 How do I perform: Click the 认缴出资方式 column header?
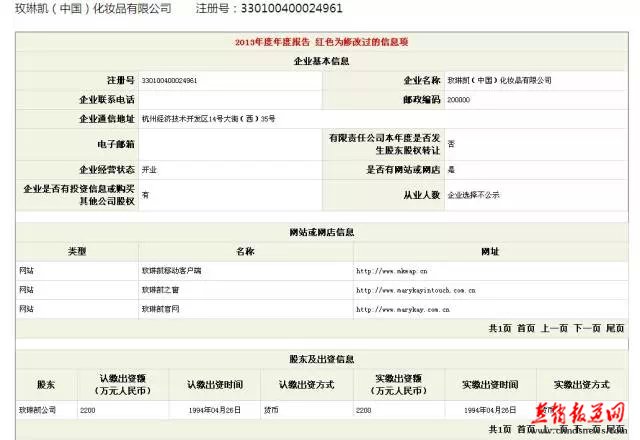tap(307, 384)
